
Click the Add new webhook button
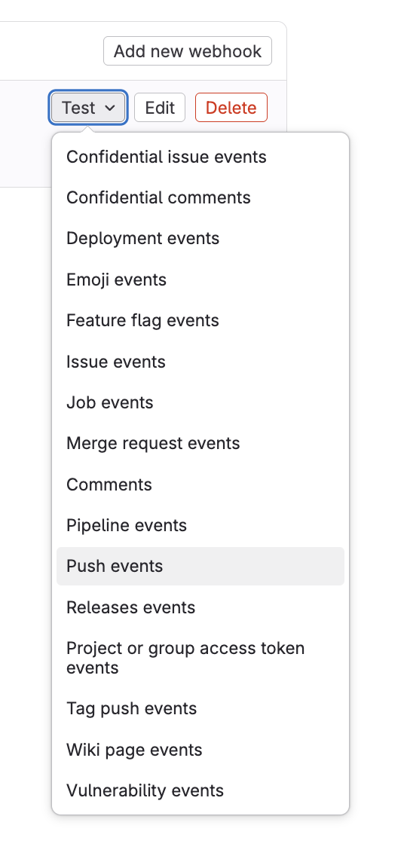[x=188, y=51]
